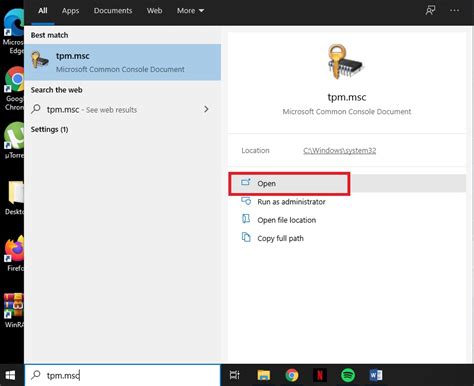Click the Open action icon
The height and width of the screenshot is (386, 474).
tap(246, 182)
